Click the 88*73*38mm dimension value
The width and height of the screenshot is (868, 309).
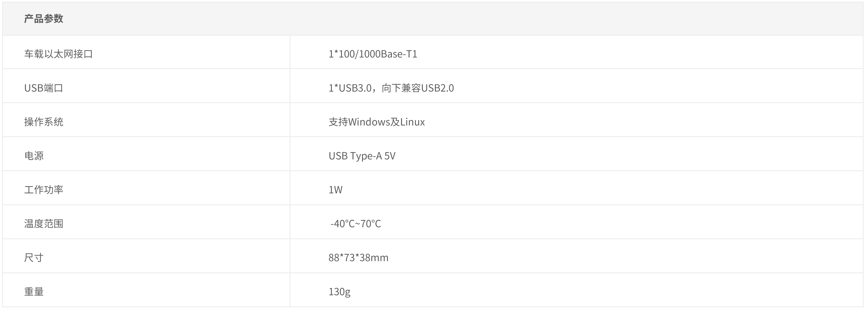(x=358, y=258)
